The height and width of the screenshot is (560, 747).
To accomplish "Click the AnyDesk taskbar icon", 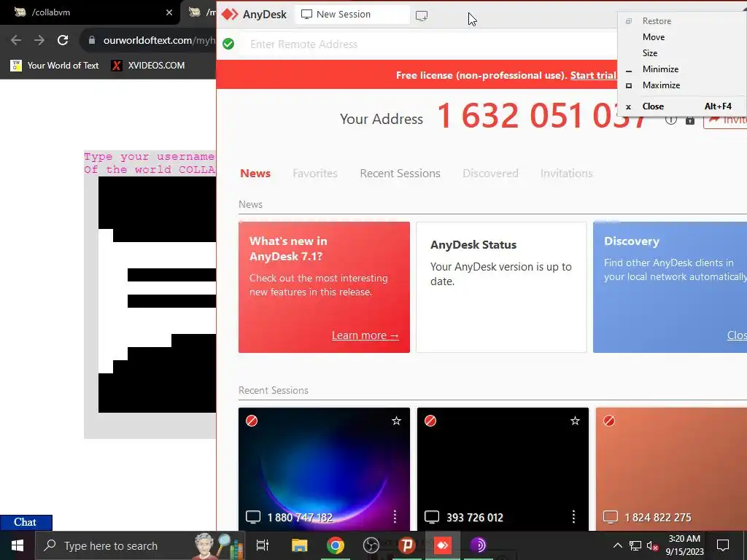I will 443,545.
